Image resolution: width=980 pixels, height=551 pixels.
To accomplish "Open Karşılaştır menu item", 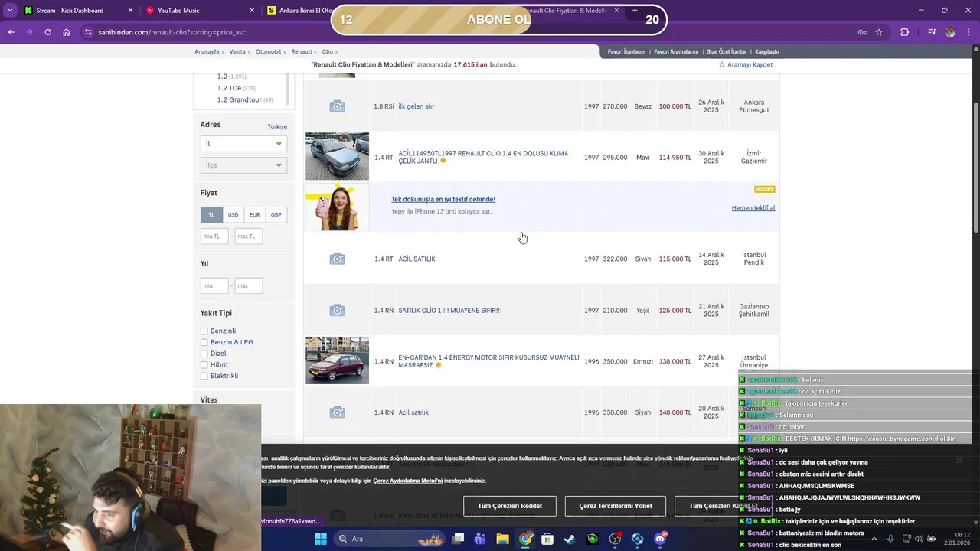I will tap(767, 51).
